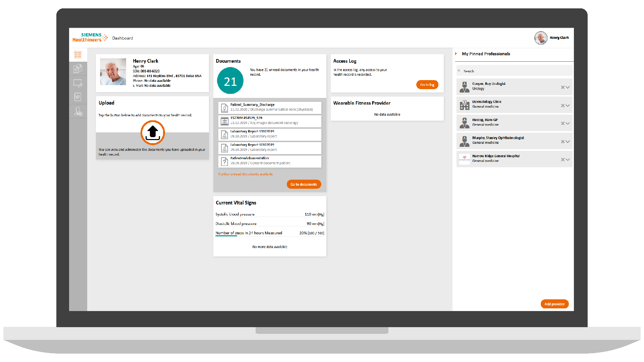Open Patient_Summary_Discharge document
Viewport: 644px width, 362px height.
[x=270, y=107]
